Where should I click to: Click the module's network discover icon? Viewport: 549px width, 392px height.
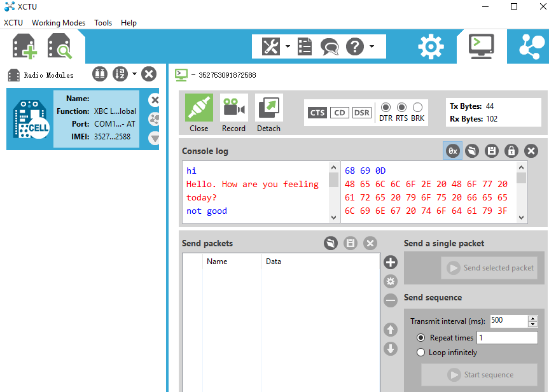point(155,119)
